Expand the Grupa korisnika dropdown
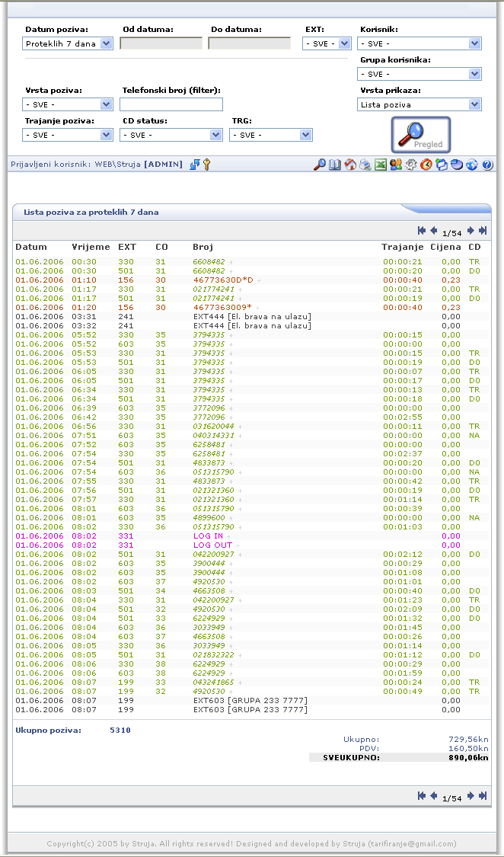 [x=419, y=74]
